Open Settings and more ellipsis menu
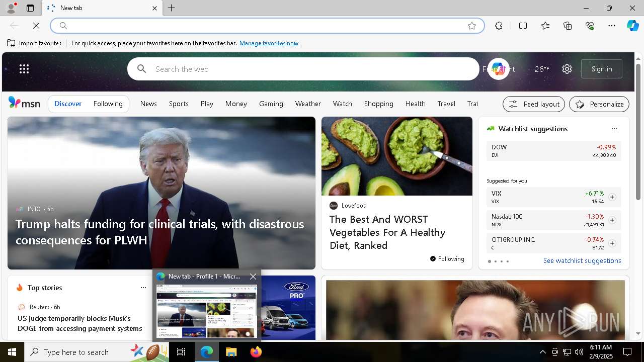644x362 pixels. click(x=612, y=26)
